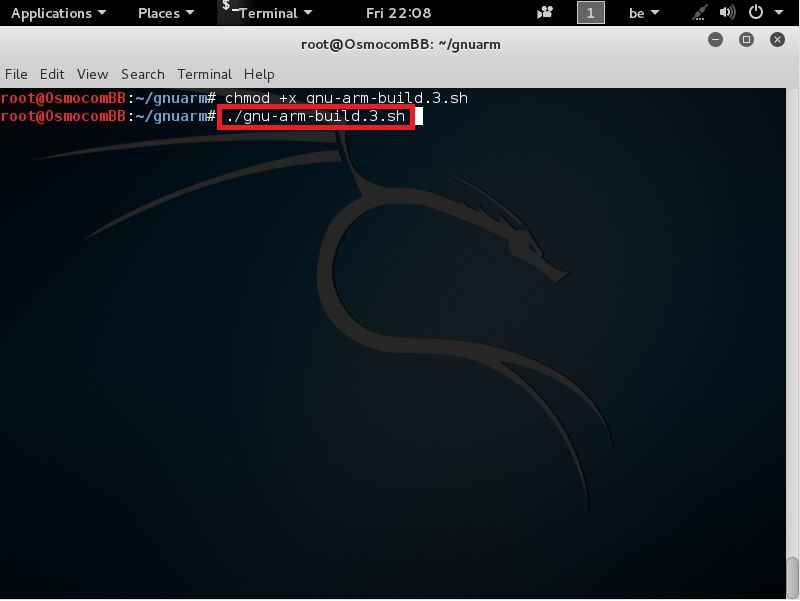Open the File menu
Image resolution: width=800 pixels, height=601 pixels.
[x=16, y=74]
